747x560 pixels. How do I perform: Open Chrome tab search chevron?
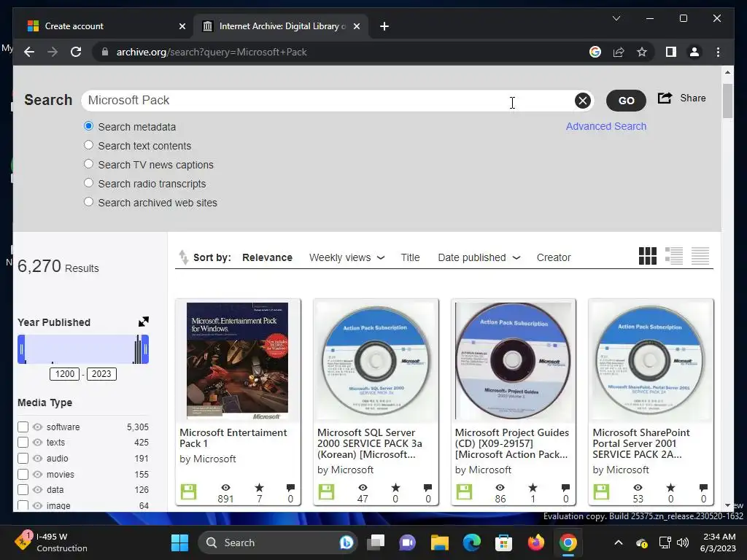[616, 18]
